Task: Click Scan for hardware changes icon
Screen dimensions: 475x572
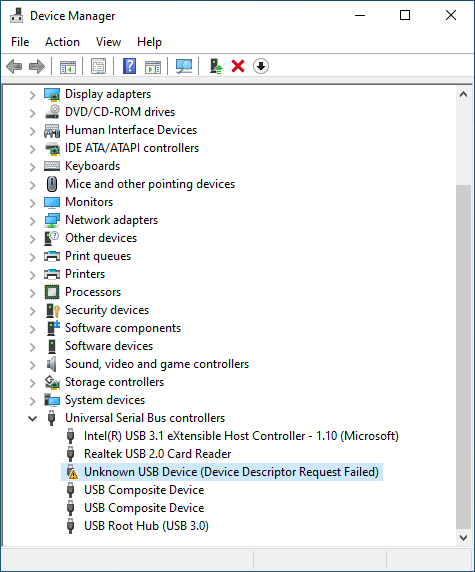Action: tap(184, 66)
